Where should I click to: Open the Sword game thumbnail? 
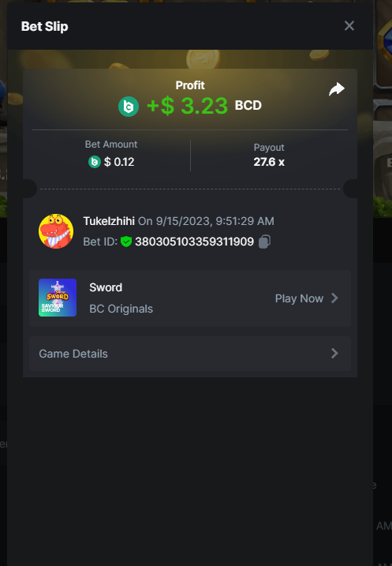58,298
